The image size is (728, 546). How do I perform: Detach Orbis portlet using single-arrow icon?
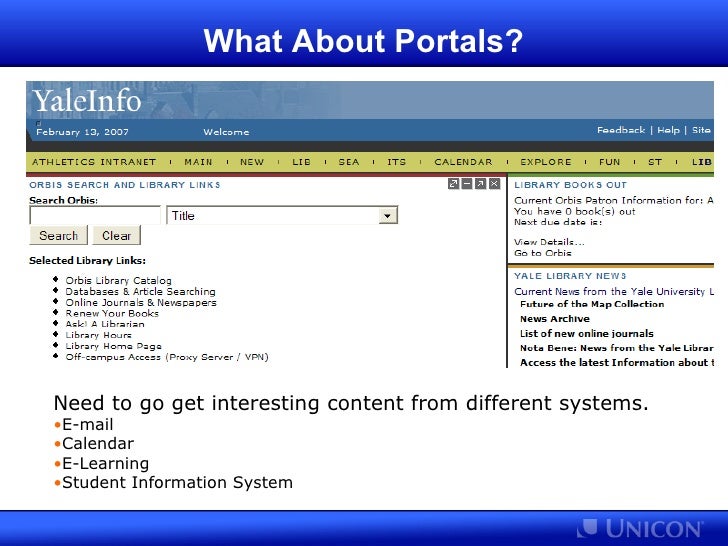click(x=481, y=184)
